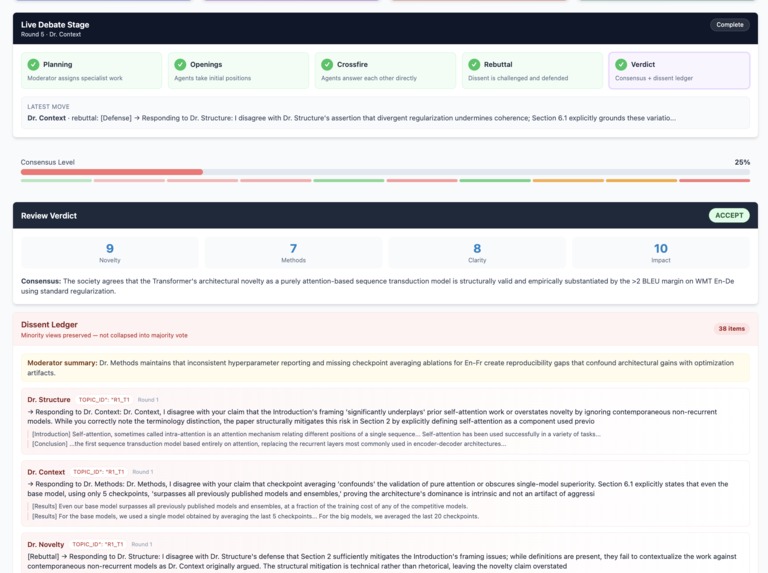
Task: Click the Dr. Novelty dissent entry name
Action: tap(46, 545)
